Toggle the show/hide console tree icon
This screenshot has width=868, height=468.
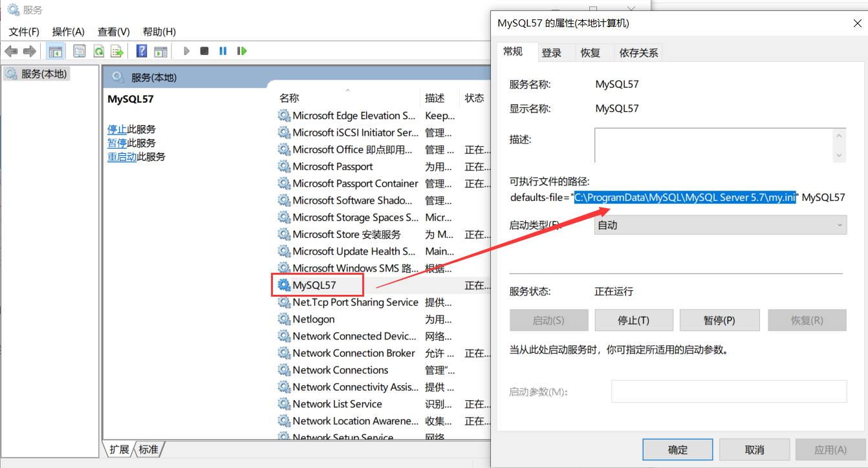(x=56, y=51)
